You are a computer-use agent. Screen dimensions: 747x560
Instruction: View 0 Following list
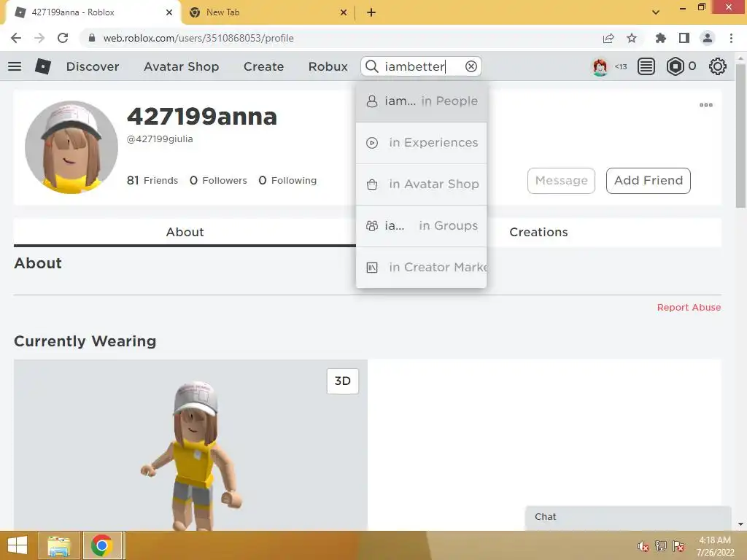click(x=287, y=181)
